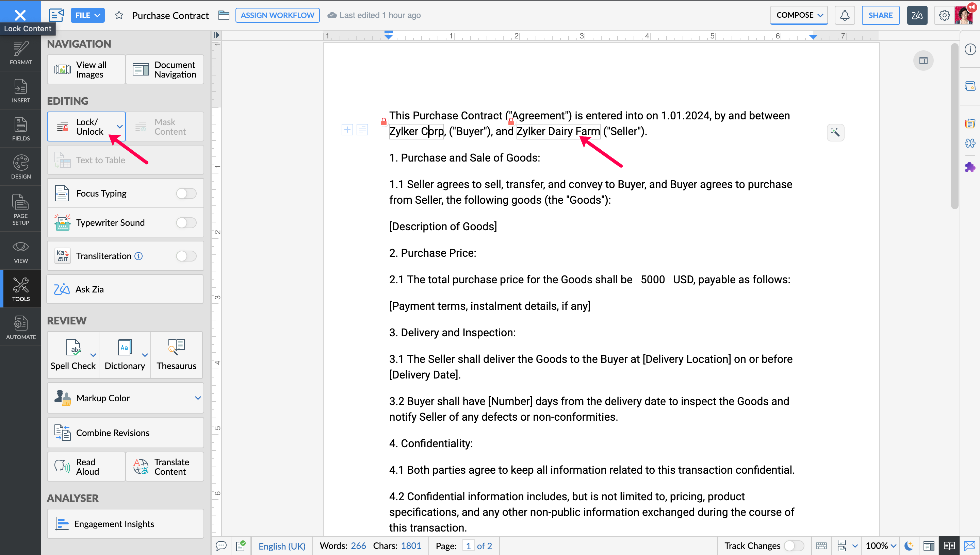Enable Track Changes toggle
The width and height of the screenshot is (980, 555).
click(794, 546)
